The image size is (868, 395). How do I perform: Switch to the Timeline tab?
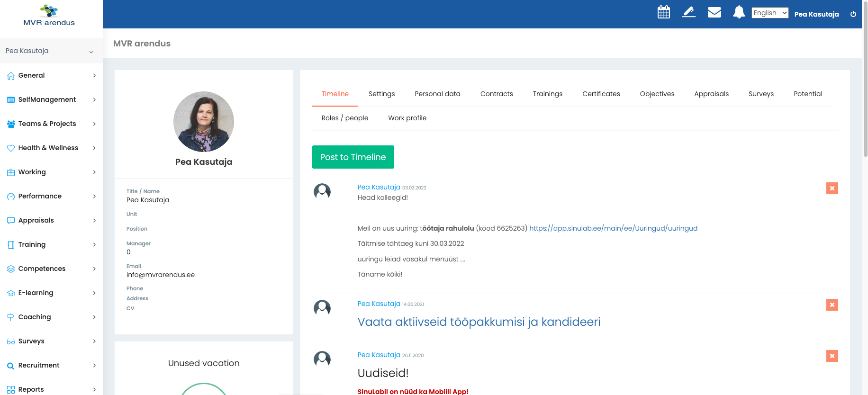pyautogui.click(x=335, y=94)
